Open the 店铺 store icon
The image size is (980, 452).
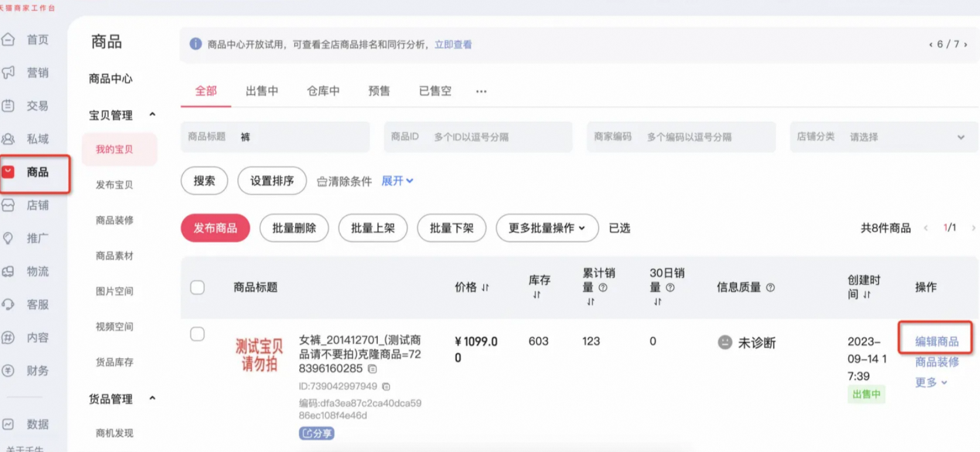8,205
